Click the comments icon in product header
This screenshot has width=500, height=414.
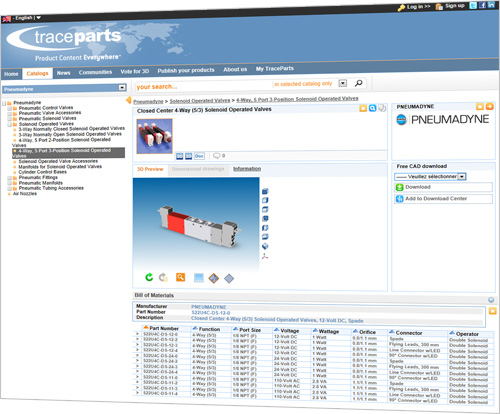click(382, 108)
